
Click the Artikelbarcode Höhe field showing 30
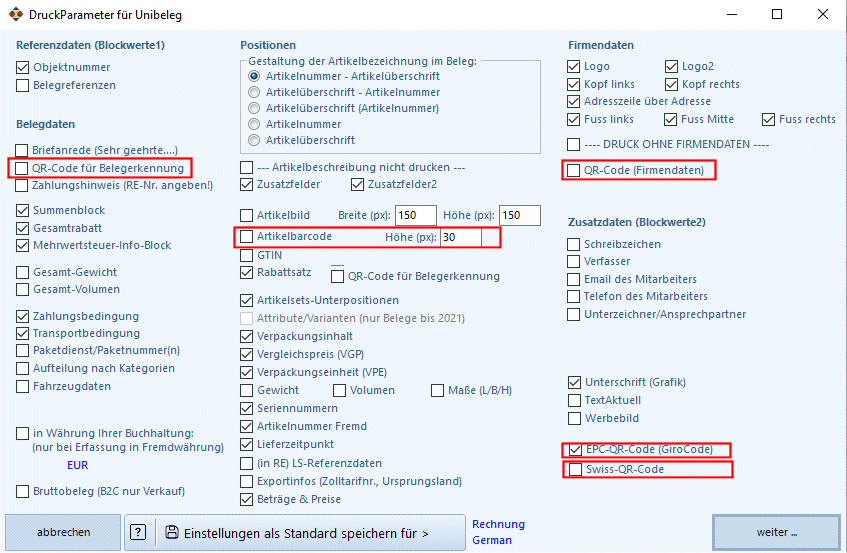click(461, 237)
